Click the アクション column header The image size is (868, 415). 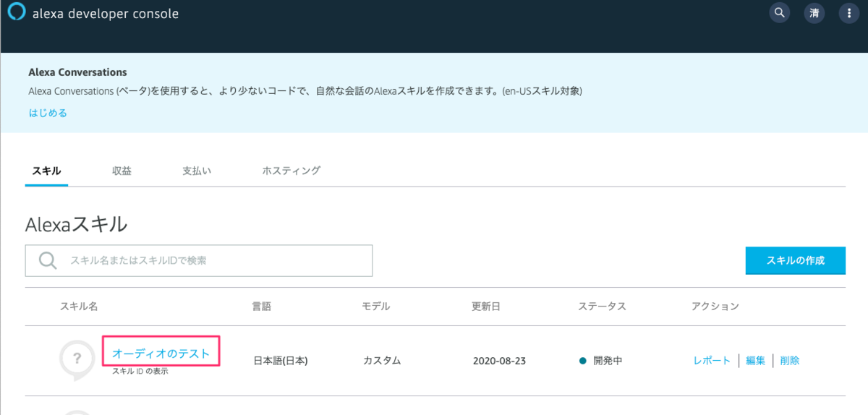(715, 307)
